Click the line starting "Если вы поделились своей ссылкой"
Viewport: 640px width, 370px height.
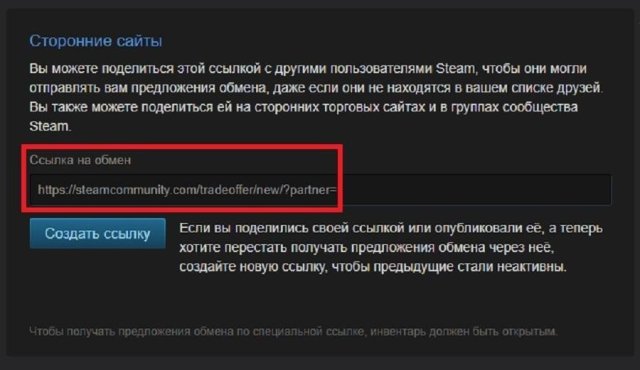391,228
